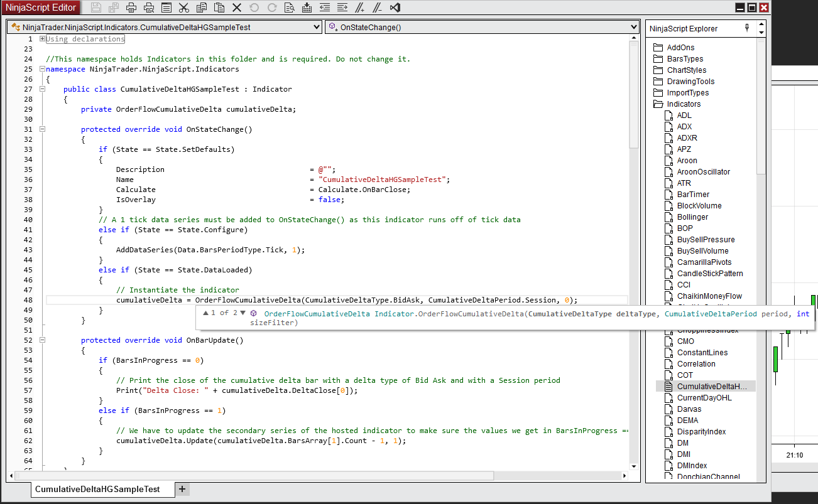Image resolution: width=818 pixels, height=504 pixels.
Task: Open the ChartStyles folder
Action: point(680,70)
